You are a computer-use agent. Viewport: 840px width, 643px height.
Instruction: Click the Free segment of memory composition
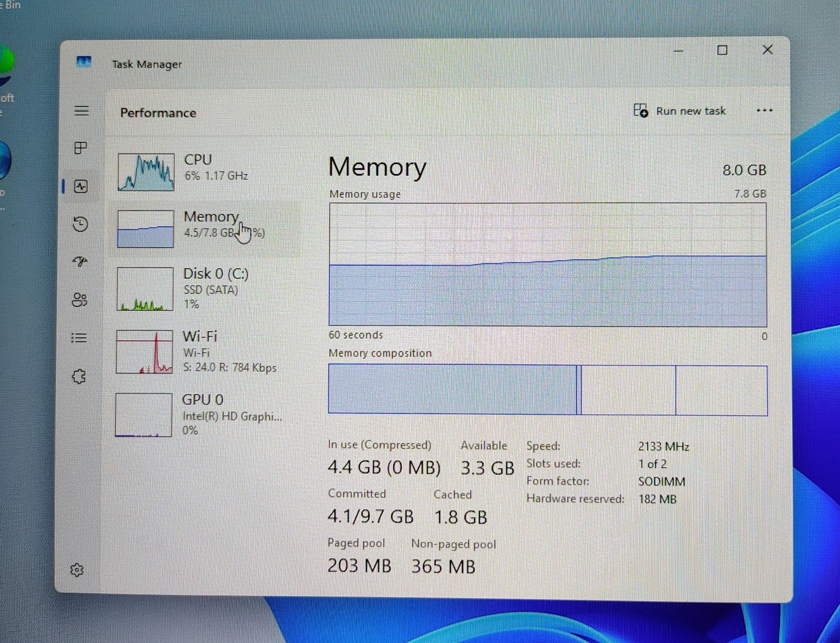[x=721, y=391]
